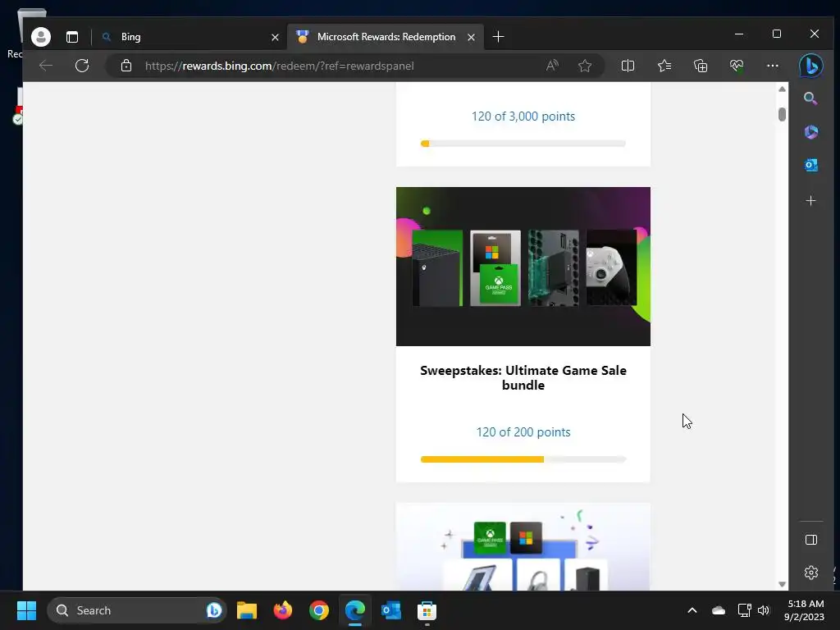
Task: Close the Bing tab
Action: click(275, 37)
